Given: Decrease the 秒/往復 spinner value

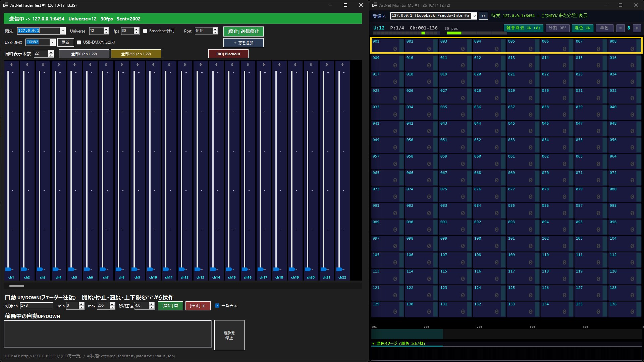Looking at the screenshot, I should [152, 307].
